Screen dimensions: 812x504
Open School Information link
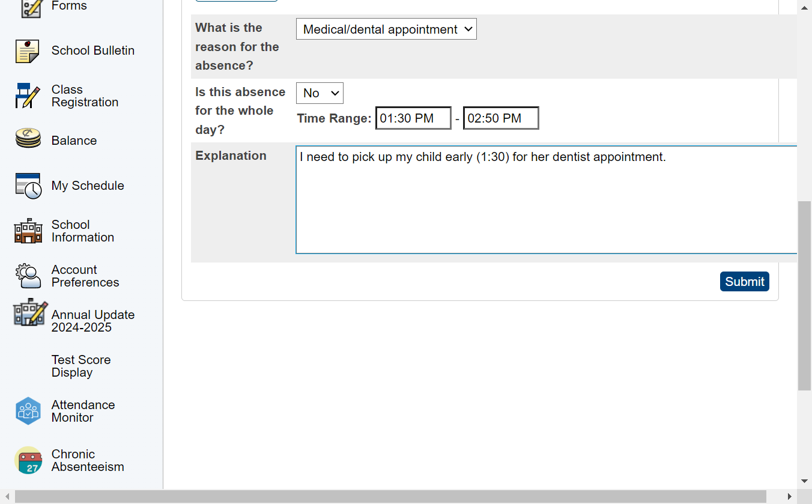(83, 231)
